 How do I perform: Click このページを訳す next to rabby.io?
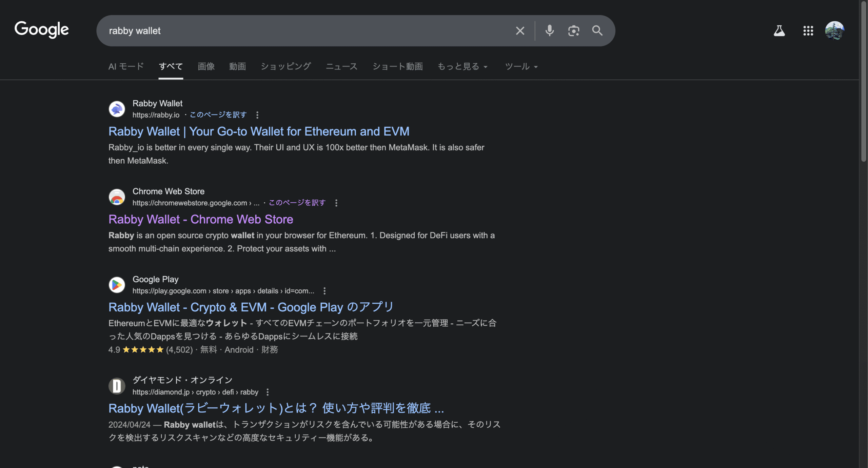pos(218,115)
